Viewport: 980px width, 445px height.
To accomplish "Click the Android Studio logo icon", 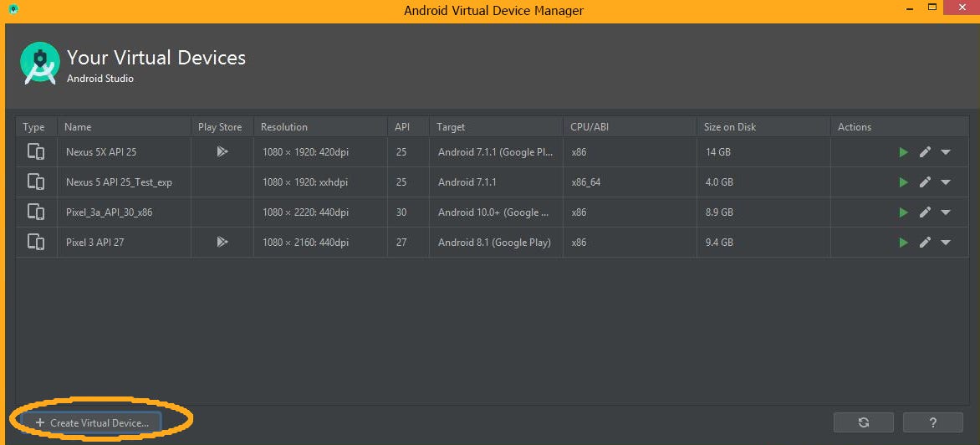I will 40,63.
